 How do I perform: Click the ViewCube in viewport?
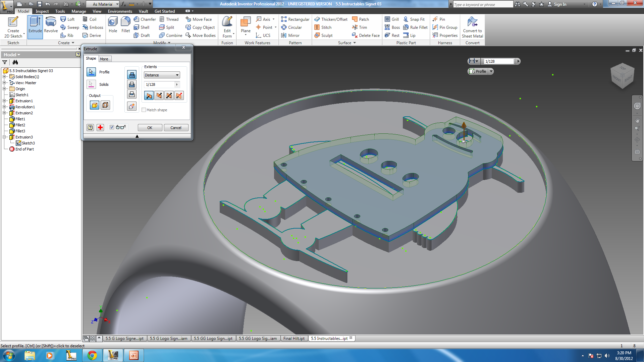coord(623,76)
